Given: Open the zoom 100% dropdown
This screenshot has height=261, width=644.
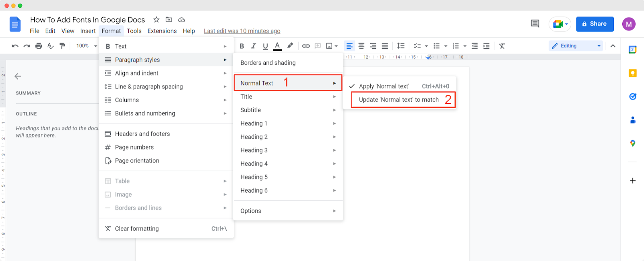Looking at the screenshot, I should click(x=86, y=46).
